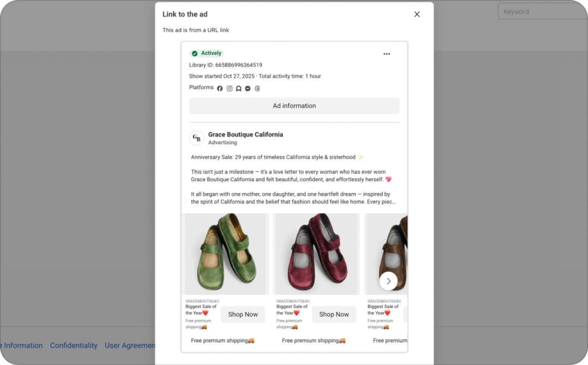Click the Messenger platform icon
The width and height of the screenshot is (588, 365).
[x=247, y=89]
